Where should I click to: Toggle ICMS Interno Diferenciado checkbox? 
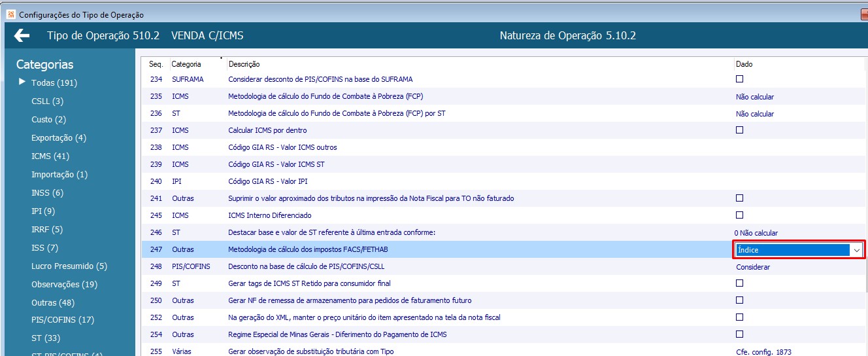pyautogui.click(x=740, y=215)
